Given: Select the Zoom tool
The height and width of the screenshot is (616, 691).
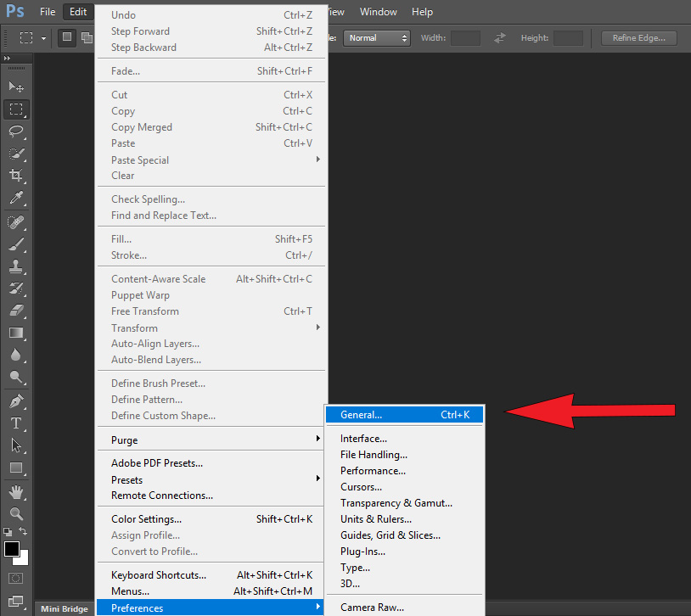Looking at the screenshot, I should pyautogui.click(x=15, y=512).
